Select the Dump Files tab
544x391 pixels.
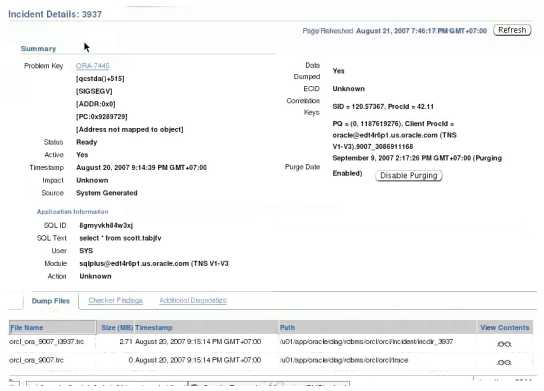(51, 301)
